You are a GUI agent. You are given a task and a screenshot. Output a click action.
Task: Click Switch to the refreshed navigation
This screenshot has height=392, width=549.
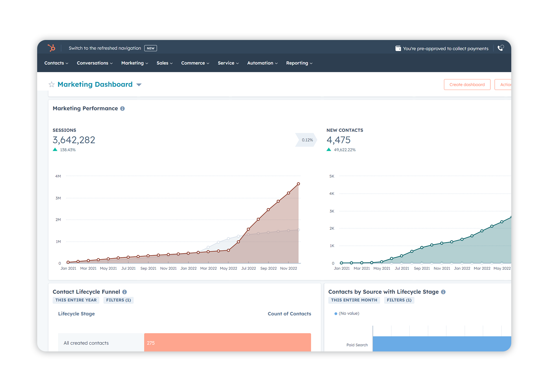(x=105, y=48)
